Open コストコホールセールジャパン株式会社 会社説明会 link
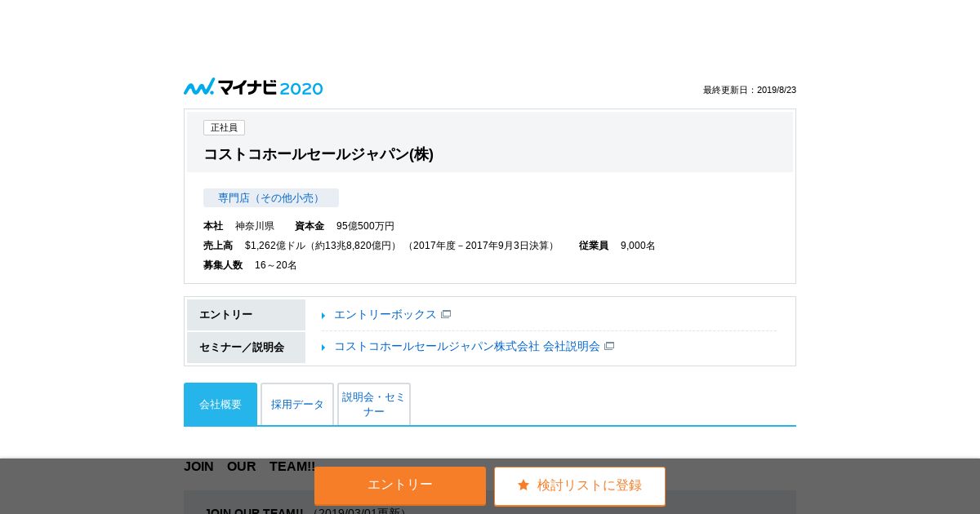 coord(467,346)
